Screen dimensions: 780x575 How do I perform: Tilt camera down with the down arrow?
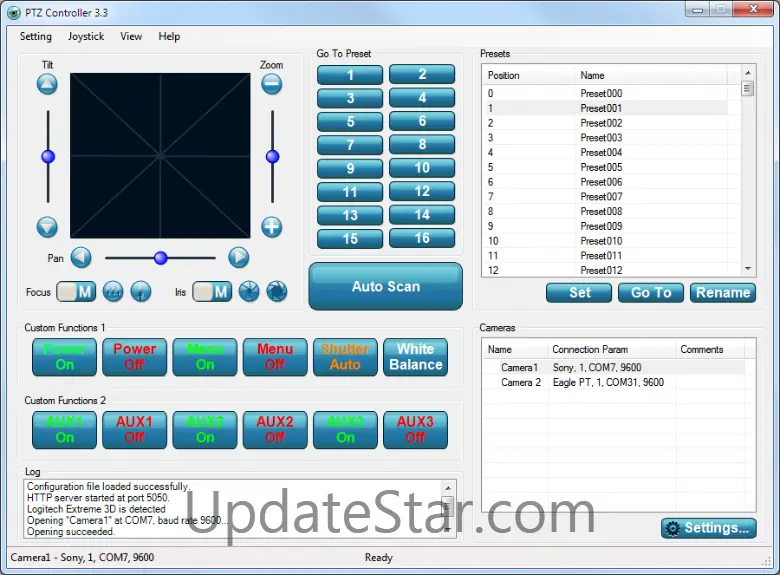pyautogui.click(x=47, y=227)
